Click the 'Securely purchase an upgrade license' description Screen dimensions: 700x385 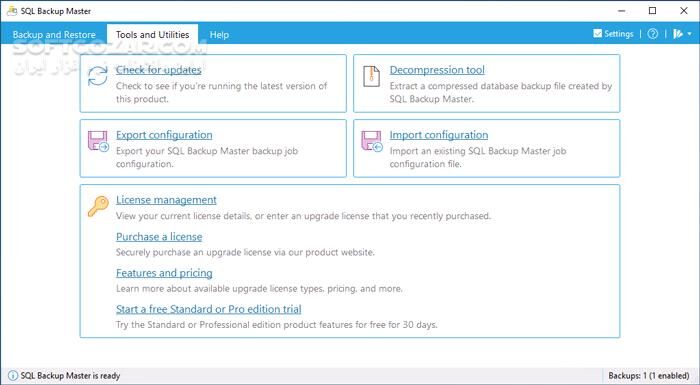click(x=245, y=252)
